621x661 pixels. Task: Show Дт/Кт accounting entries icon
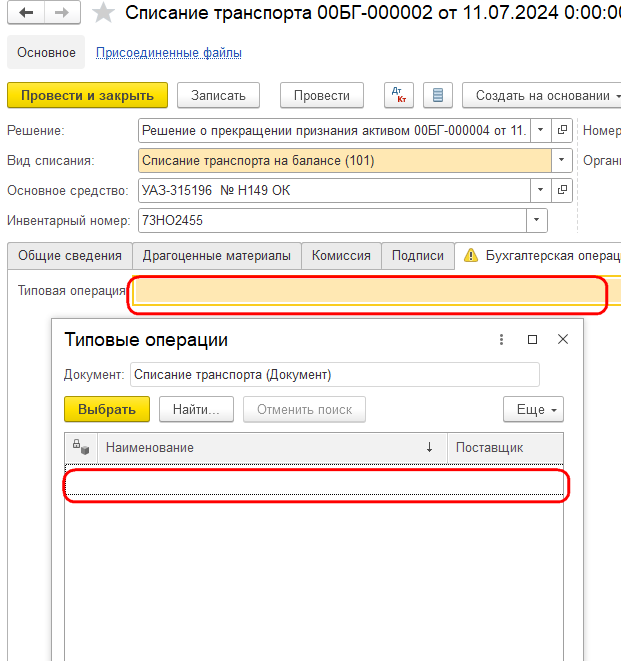click(x=399, y=95)
